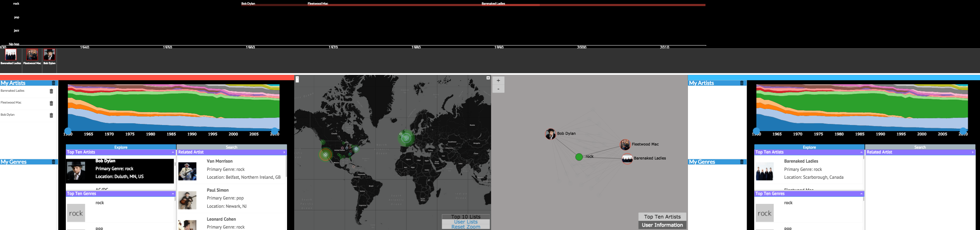Click the large green marker over Europe on map

click(406, 138)
